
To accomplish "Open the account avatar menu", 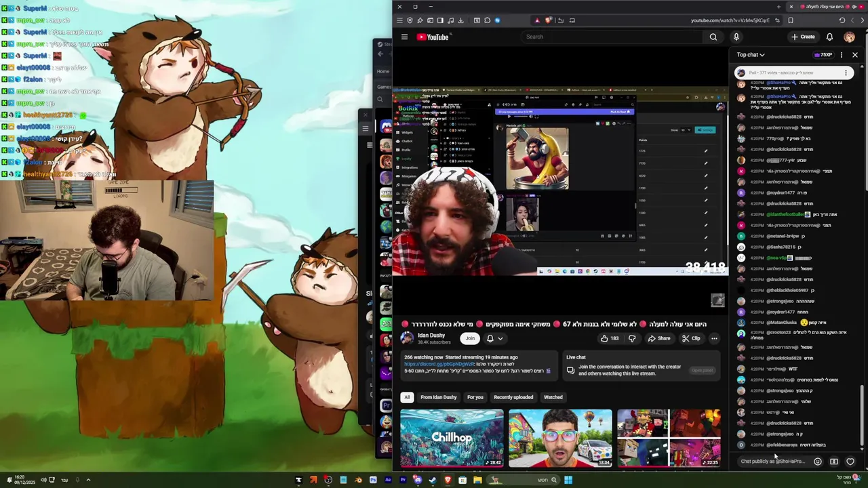I will click(850, 37).
